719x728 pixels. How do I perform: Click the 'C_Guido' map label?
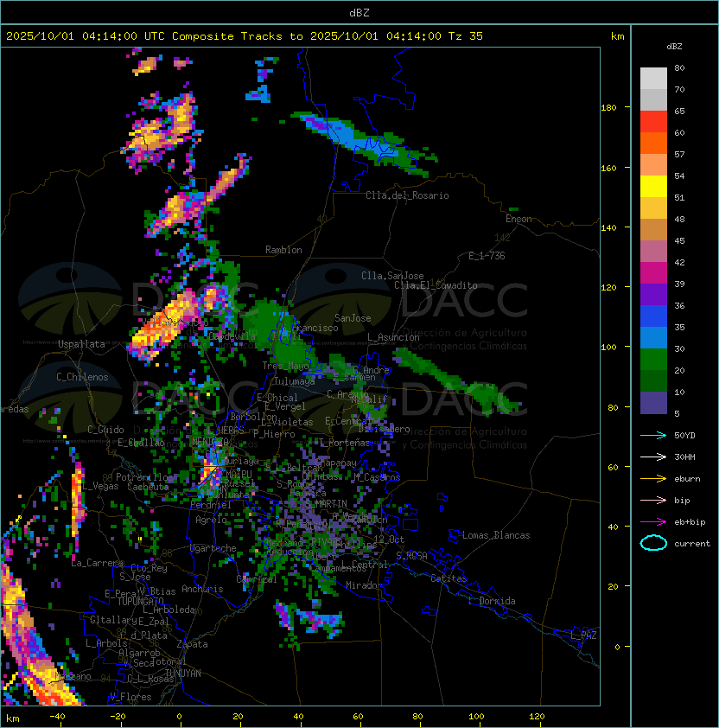pos(105,430)
